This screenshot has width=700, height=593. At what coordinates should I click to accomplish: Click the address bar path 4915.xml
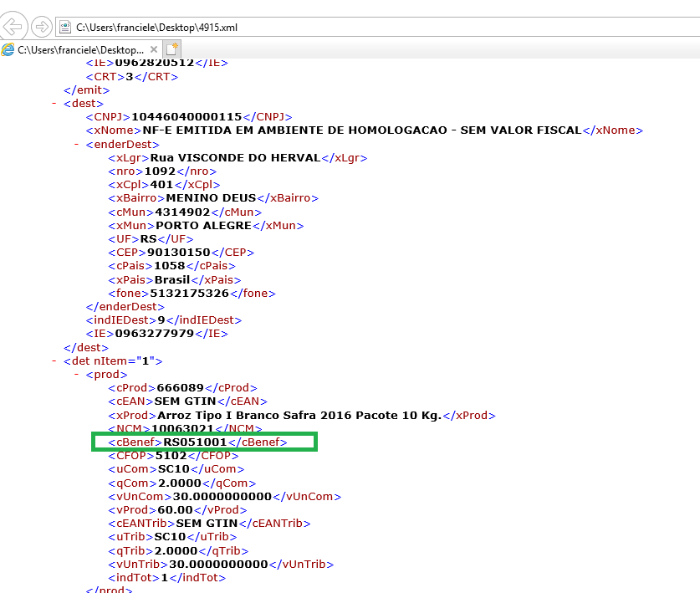tap(156, 28)
